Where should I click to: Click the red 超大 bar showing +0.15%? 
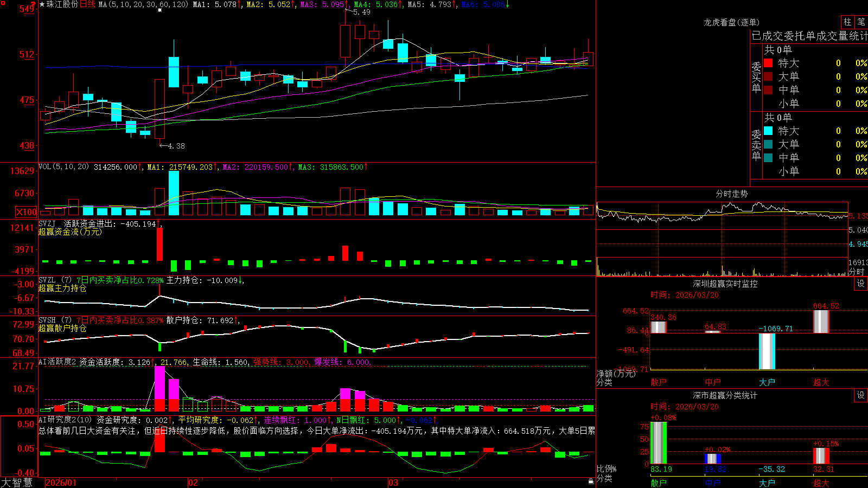coord(821,456)
